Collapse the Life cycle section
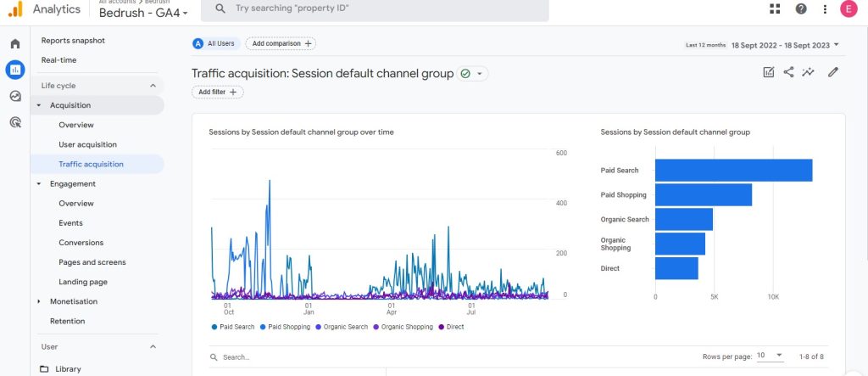Viewport: 868px width, 376px height. click(x=153, y=86)
